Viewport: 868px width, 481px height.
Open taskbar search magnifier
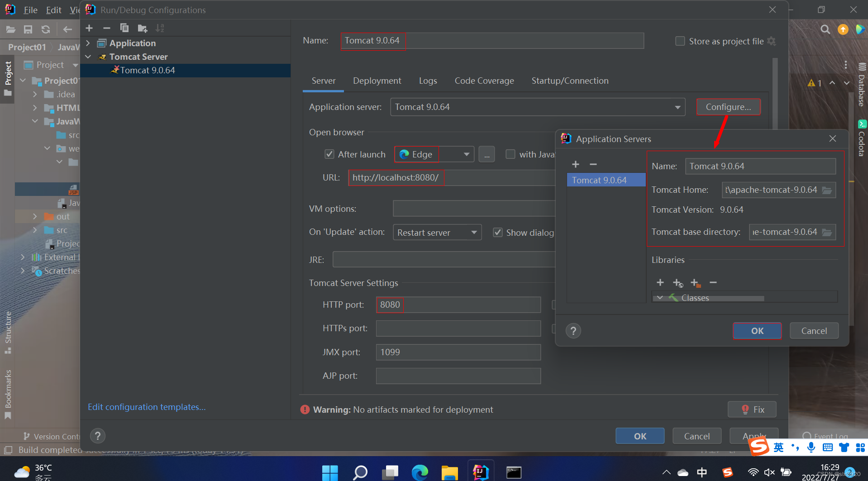360,472
